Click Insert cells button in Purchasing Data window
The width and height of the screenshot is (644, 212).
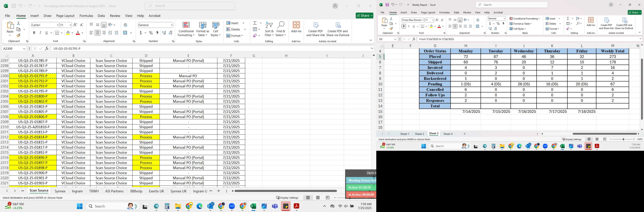[232, 23]
